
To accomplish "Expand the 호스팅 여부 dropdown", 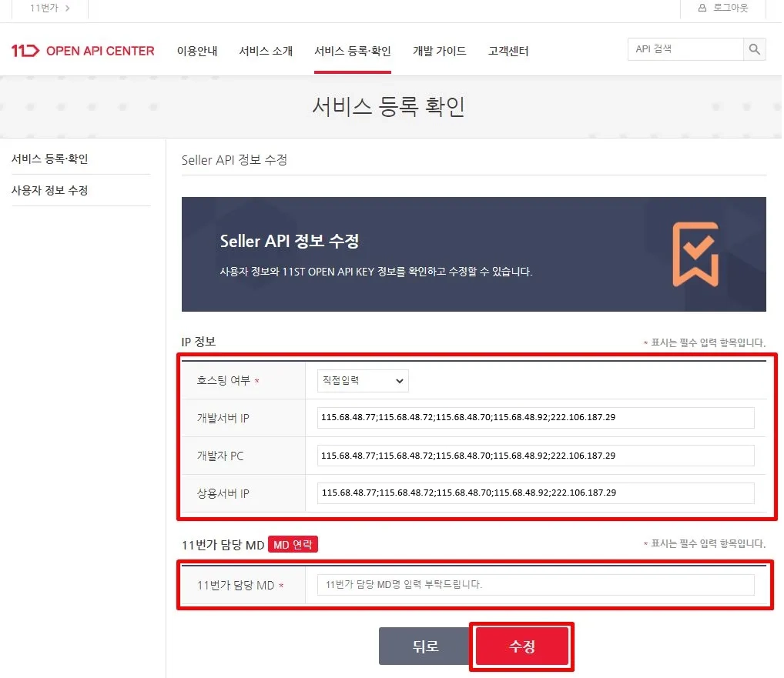I will (x=363, y=381).
